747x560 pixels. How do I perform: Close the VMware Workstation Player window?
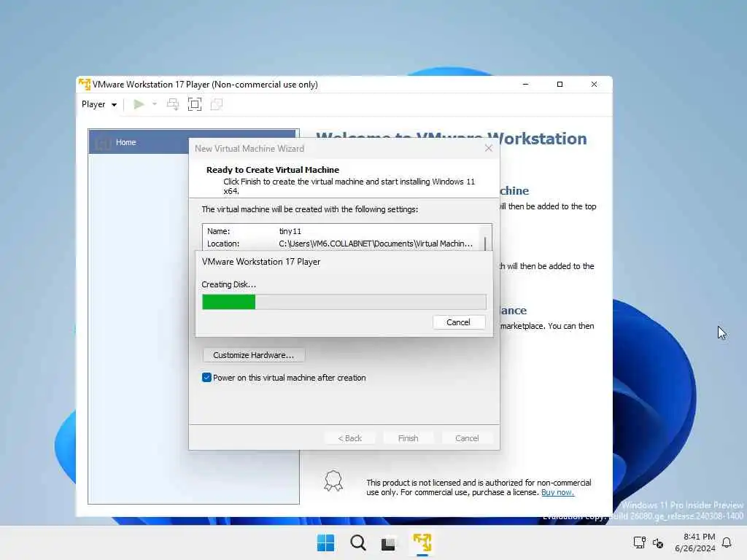(x=594, y=85)
